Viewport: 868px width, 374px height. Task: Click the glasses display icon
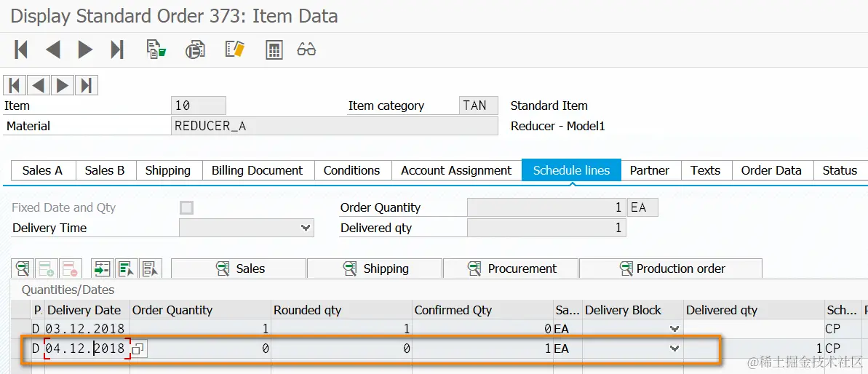(306, 49)
